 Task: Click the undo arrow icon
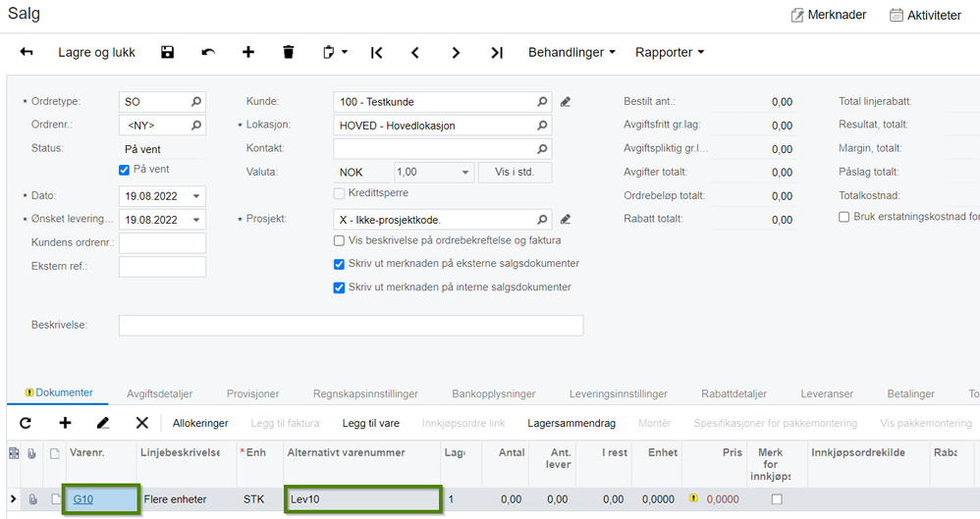(208, 52)
